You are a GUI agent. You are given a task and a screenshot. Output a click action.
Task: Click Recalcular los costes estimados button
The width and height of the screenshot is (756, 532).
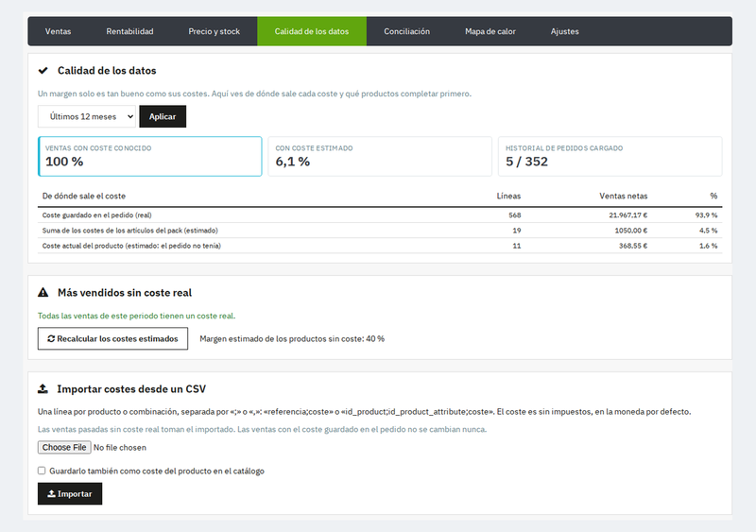click(112, 338)
